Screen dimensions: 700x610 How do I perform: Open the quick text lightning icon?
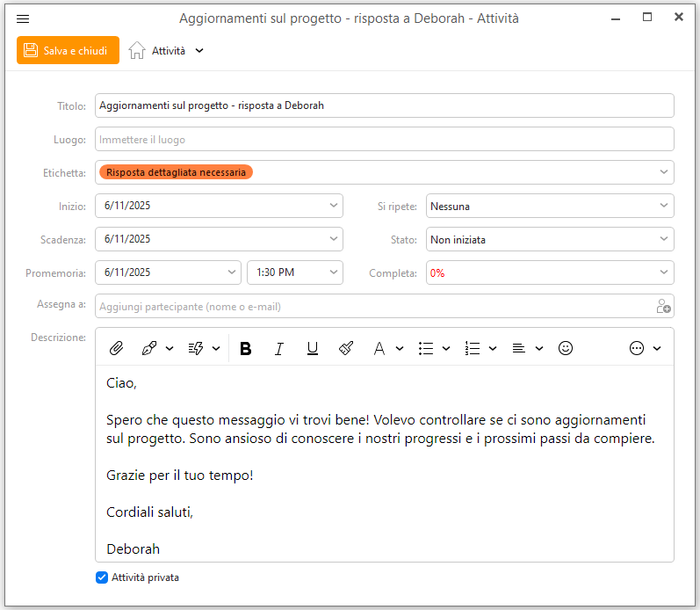(x=196, y=348)
